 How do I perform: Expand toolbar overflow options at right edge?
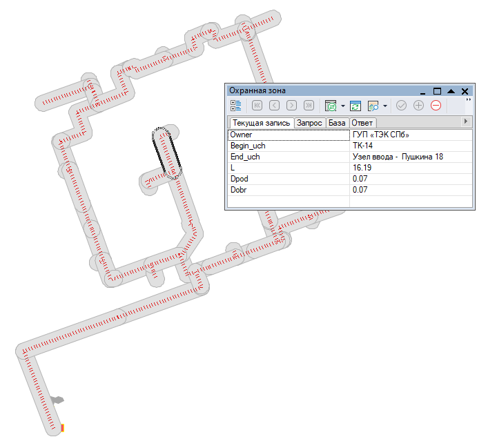tap(468, 101)
